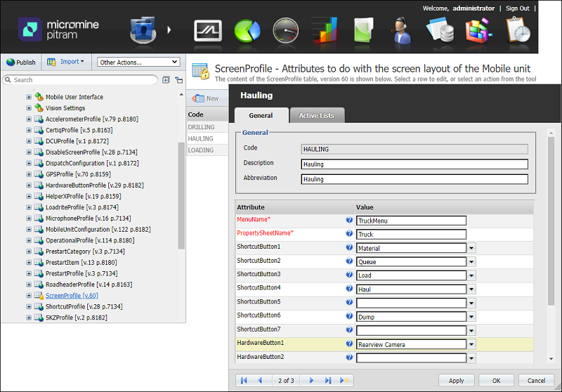Open the HardwareButton1 Rearview Camera dropdown arrow

point(471,344)
